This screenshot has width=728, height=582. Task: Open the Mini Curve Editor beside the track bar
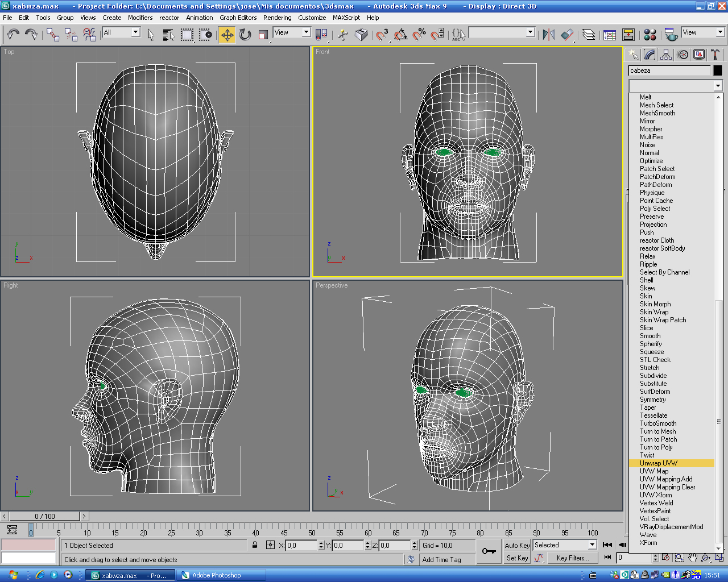tap(12, 530)
